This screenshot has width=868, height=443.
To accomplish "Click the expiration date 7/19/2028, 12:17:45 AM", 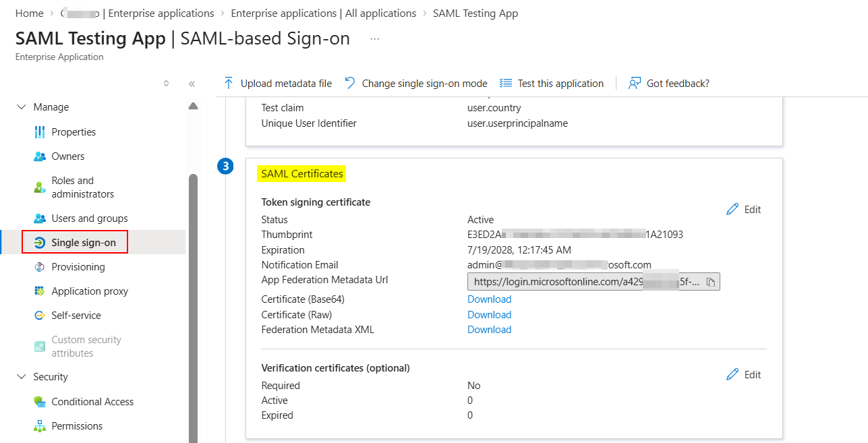I will (x=519, y=250).
